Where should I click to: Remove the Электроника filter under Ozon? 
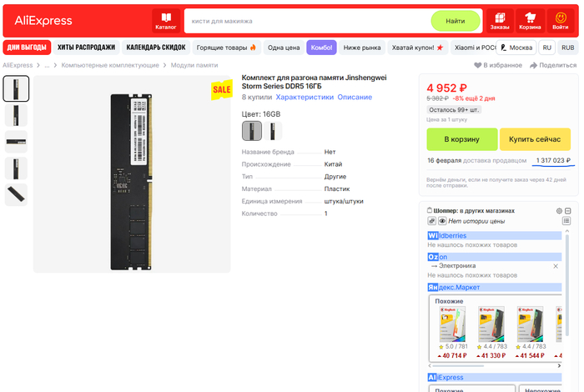(556, 266)
